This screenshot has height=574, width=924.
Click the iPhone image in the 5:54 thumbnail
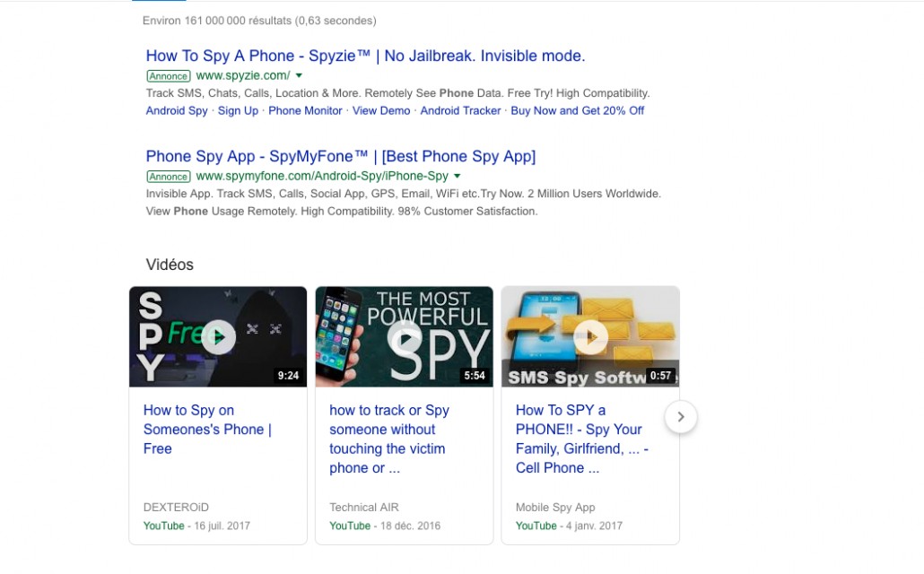pos(339,335)
